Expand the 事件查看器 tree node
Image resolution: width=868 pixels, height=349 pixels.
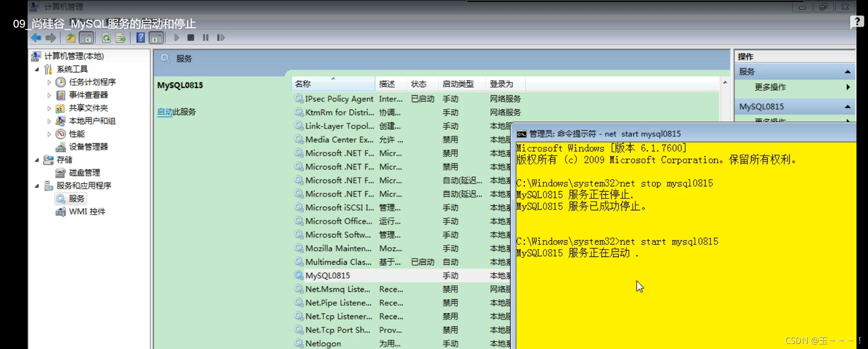click(49, 95)
